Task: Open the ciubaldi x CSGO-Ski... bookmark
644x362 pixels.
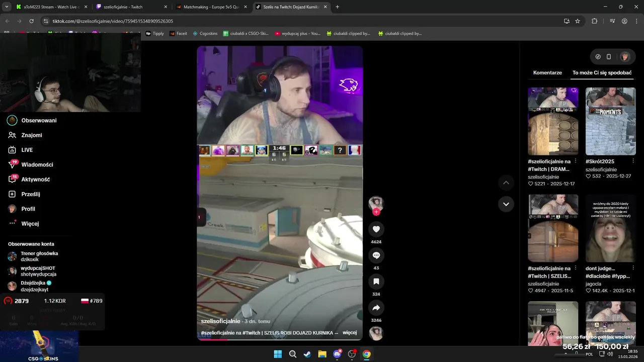Action: 246,34
